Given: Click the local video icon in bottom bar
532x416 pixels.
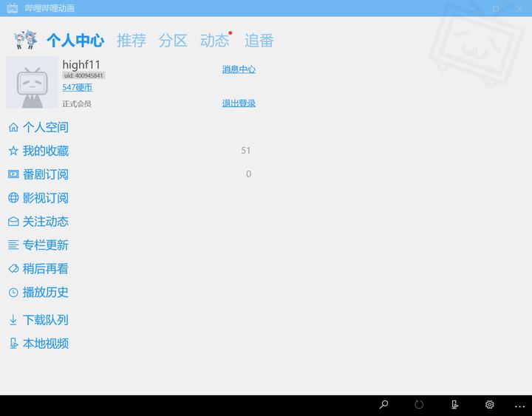Looking at the screenshot, I should (454, 404).
